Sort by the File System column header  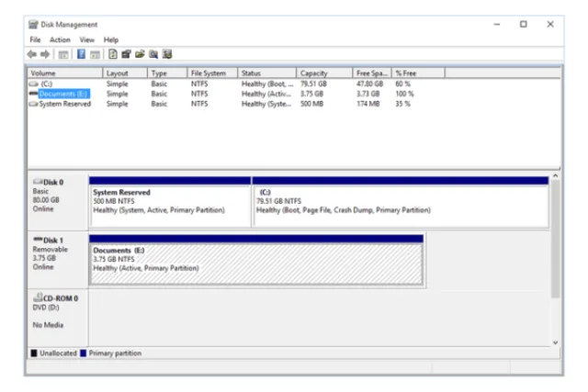(212, 73)
